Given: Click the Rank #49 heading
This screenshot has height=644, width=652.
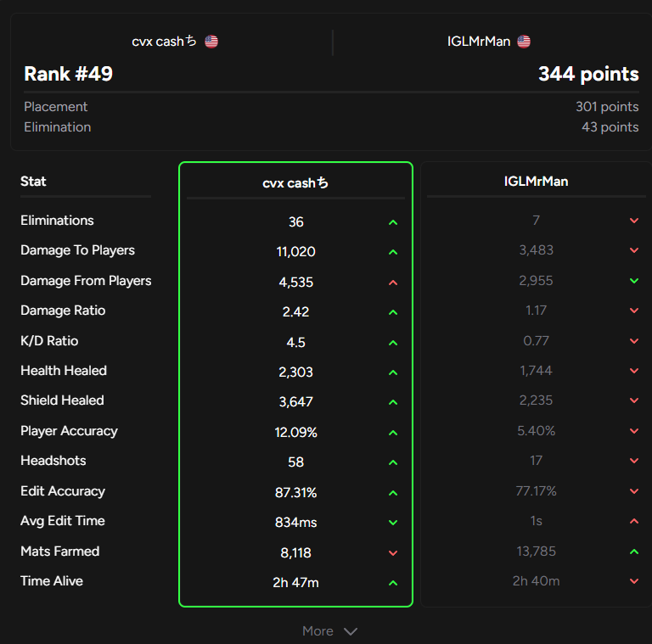Looking at the screenshot, I should click(69, 74).
